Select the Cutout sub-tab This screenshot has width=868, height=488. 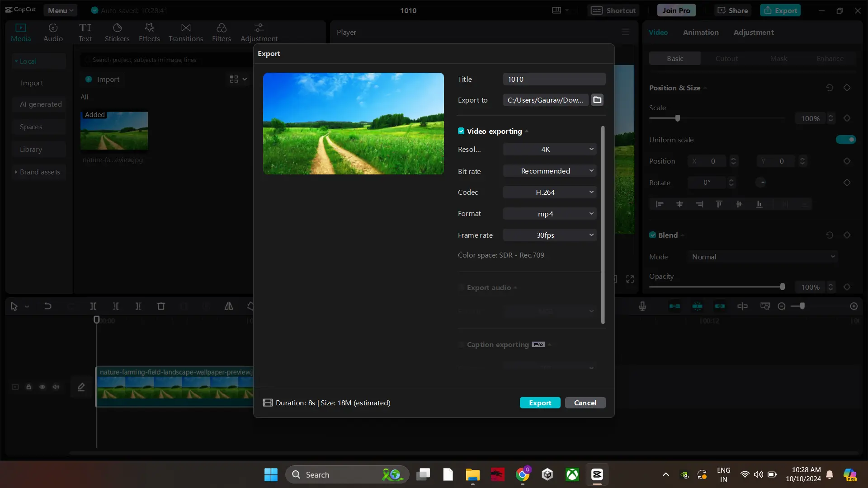click(726, 58)
